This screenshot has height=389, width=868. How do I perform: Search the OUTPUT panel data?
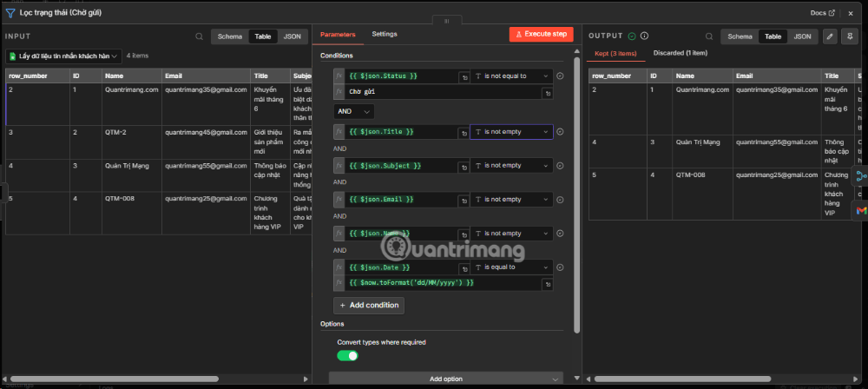point(708,36)
